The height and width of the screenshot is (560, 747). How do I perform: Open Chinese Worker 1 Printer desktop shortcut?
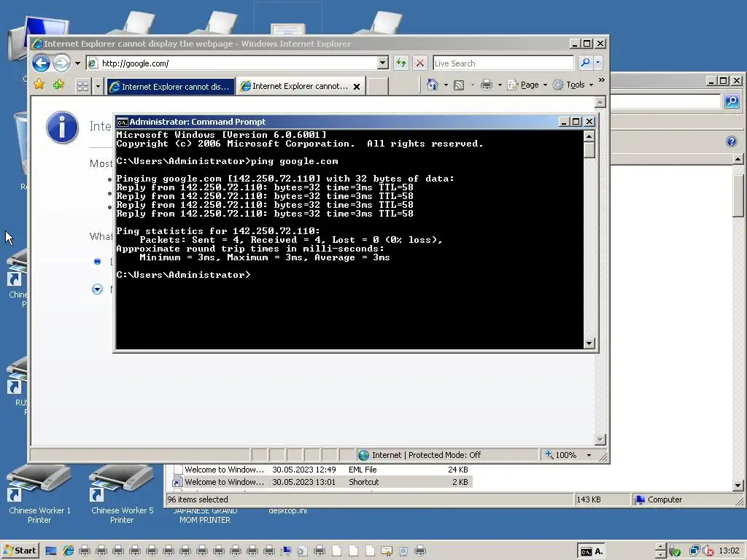[x=39, y=494]
